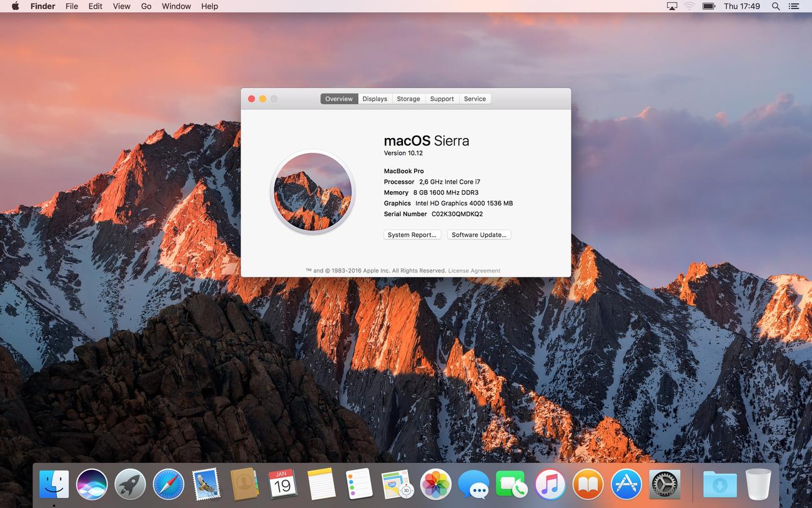Click processor value 2,6 GHz Intel Core i7

450,182
